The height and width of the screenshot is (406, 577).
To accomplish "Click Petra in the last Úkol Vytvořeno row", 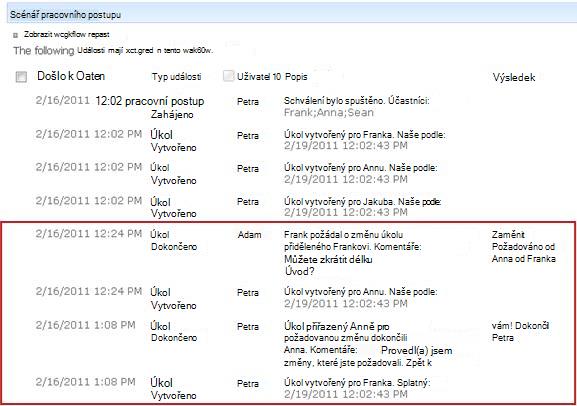I will coord(248,384).
